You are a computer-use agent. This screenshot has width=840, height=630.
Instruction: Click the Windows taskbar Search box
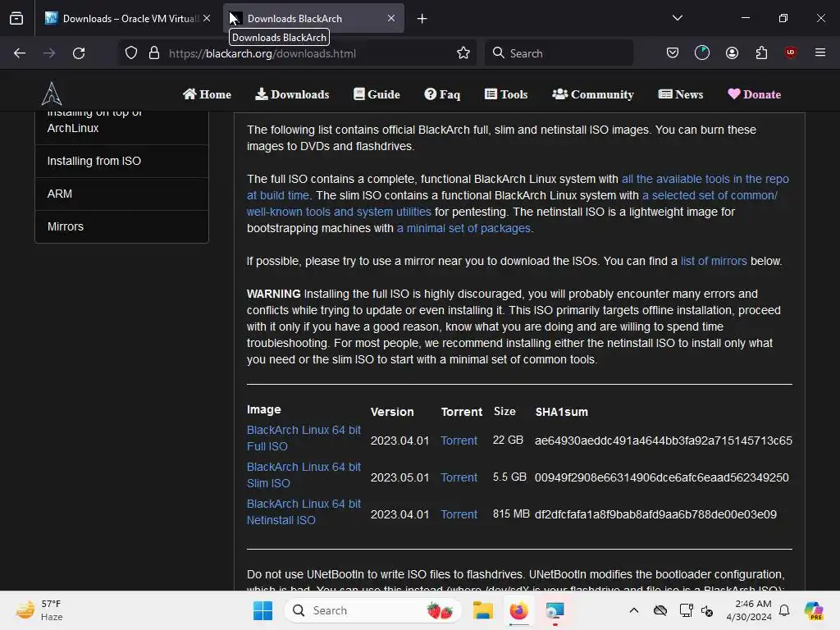coord(373,610)
